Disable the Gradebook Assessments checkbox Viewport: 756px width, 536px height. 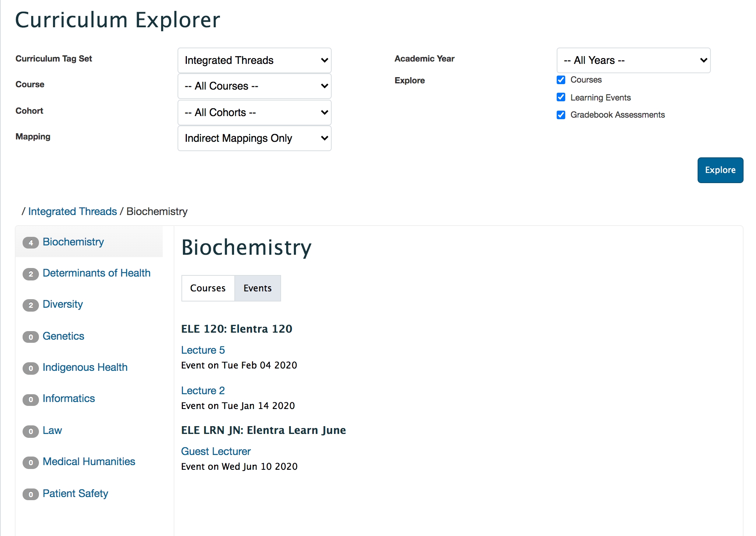561,115
